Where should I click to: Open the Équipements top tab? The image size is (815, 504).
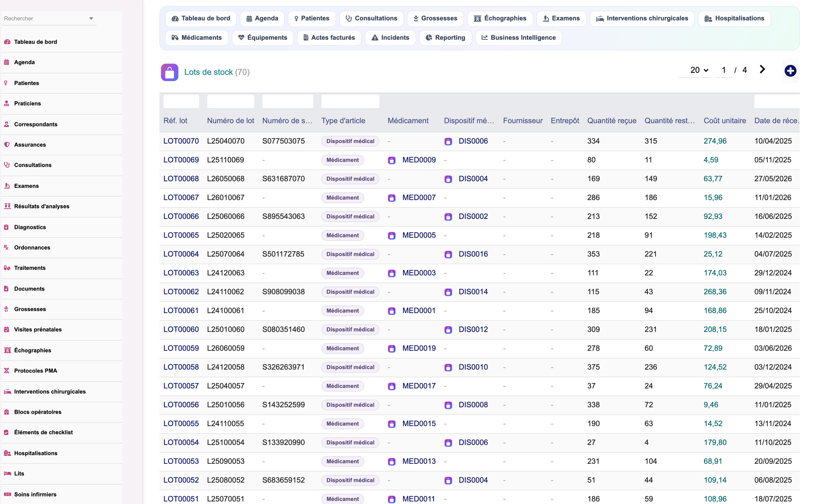tap(263, 38)
